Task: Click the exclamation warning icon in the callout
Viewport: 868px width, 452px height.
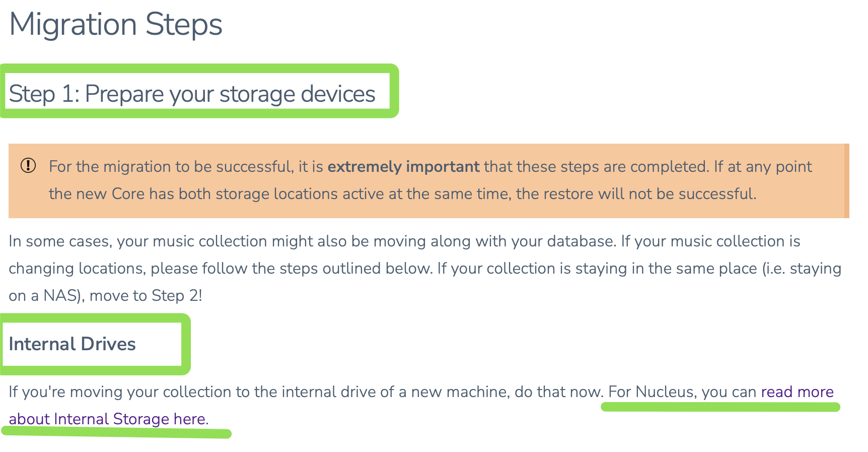Action: click(28, 165)
